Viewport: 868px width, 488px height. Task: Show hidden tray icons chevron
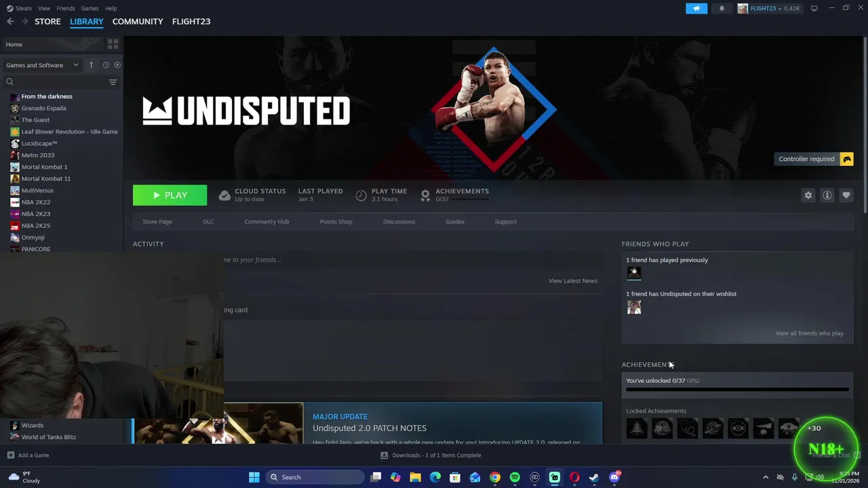pos(766,477)
